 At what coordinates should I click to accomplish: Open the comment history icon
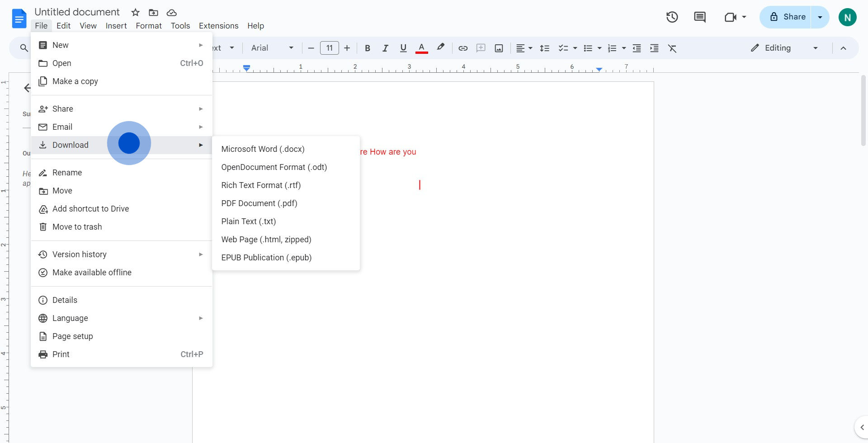pos(699,17)
